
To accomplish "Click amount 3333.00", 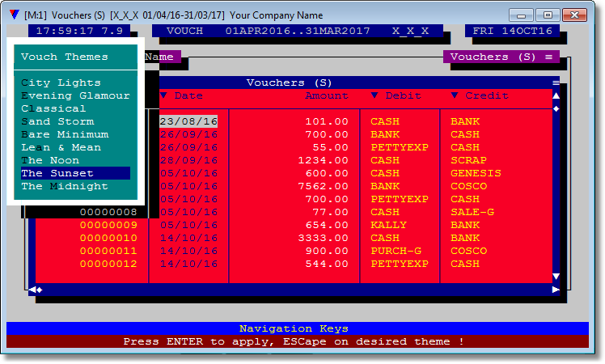I will (323, 238).
